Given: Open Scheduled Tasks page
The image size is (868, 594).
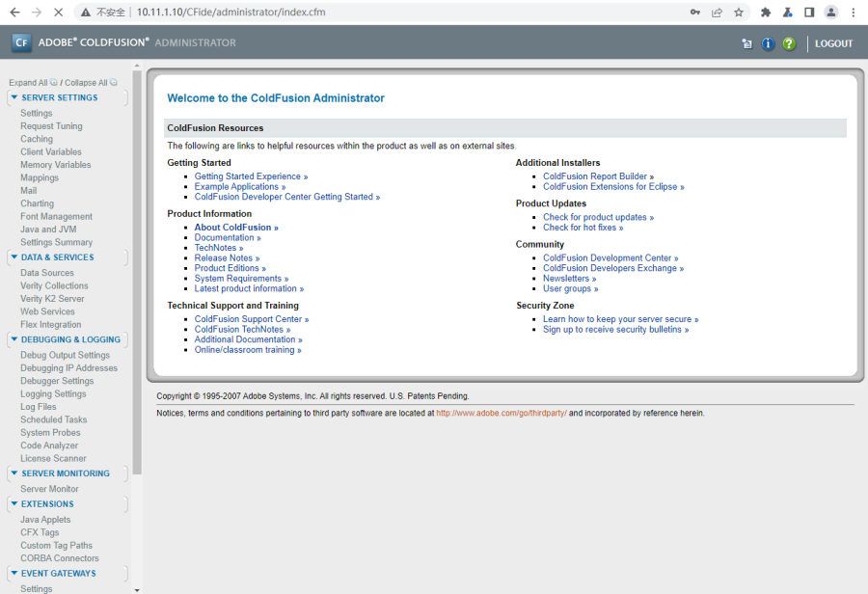Looking at the screenshot, I should [54, 419].
